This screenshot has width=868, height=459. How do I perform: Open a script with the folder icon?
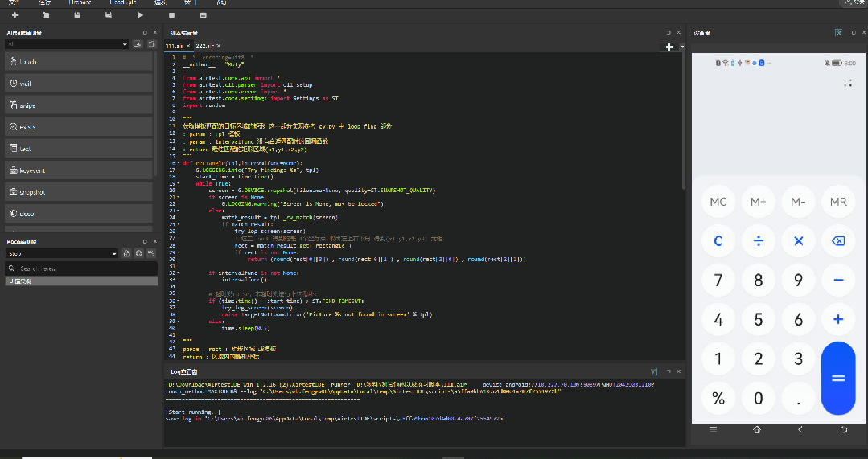coord(46,15)
